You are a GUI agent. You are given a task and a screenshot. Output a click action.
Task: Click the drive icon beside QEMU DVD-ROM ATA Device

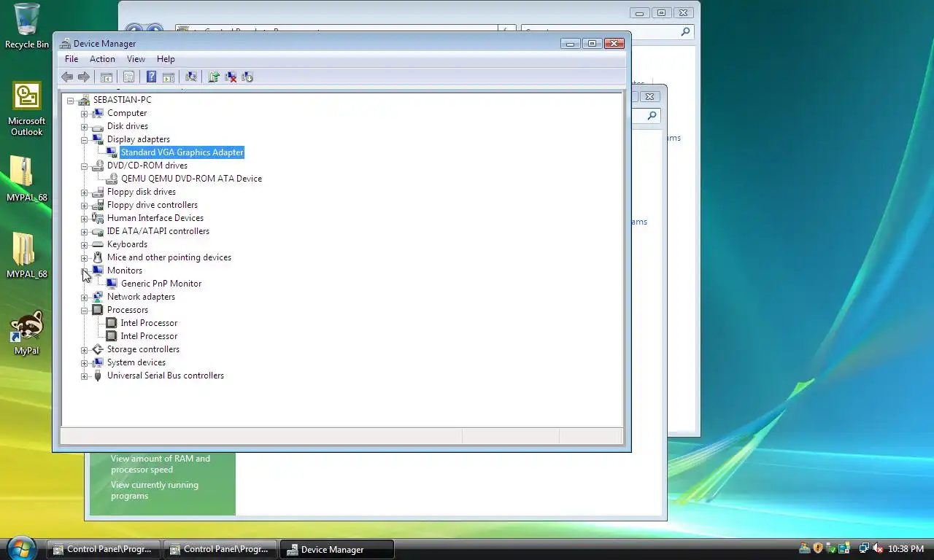(112, 179)
